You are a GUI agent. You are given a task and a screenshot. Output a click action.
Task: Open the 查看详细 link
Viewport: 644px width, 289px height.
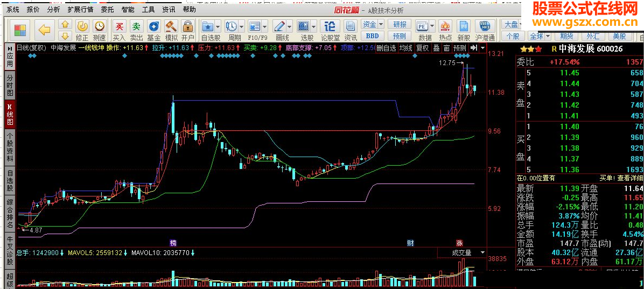(x=631, y=178)
